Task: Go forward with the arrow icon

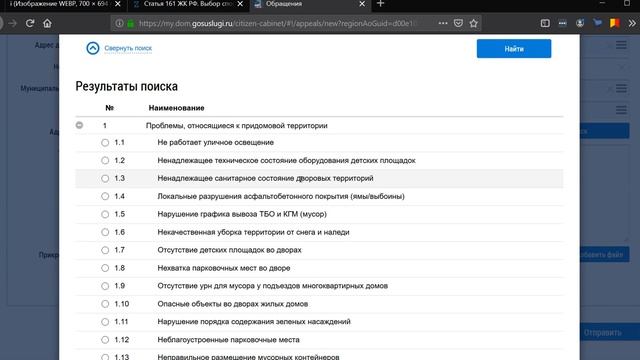Action: pos(13,23)
